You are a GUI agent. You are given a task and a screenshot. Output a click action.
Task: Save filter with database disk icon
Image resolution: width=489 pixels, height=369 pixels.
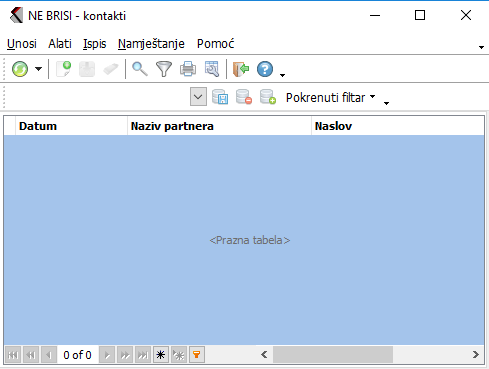220,97
